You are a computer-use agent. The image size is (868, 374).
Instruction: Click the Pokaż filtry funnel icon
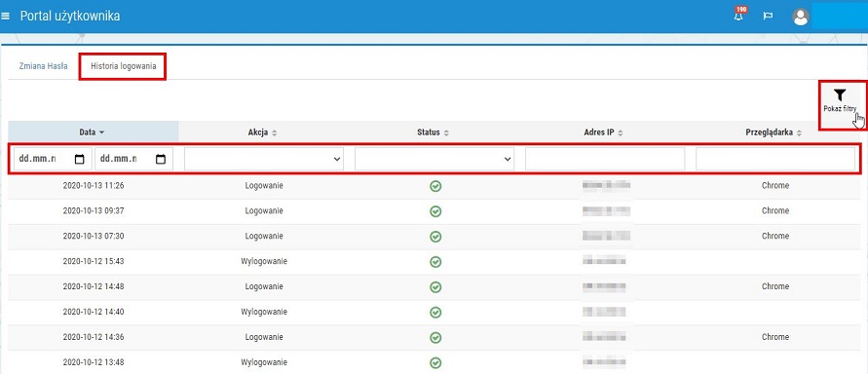(x=840, y=95)
